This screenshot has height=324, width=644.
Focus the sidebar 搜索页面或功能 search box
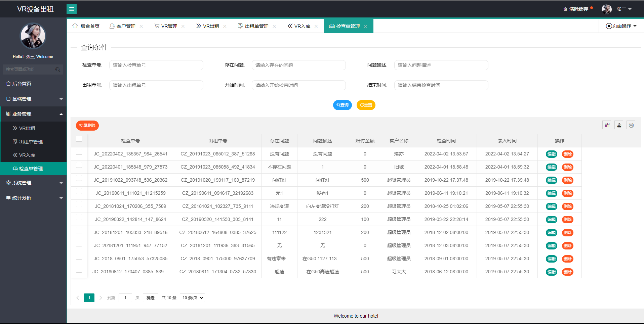tap(33, 70)
